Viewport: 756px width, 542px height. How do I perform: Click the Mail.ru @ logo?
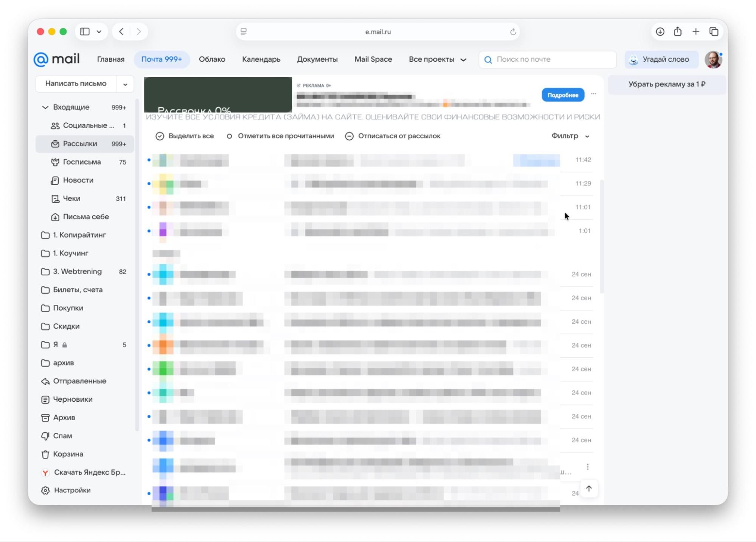click(x=41, y=59)
